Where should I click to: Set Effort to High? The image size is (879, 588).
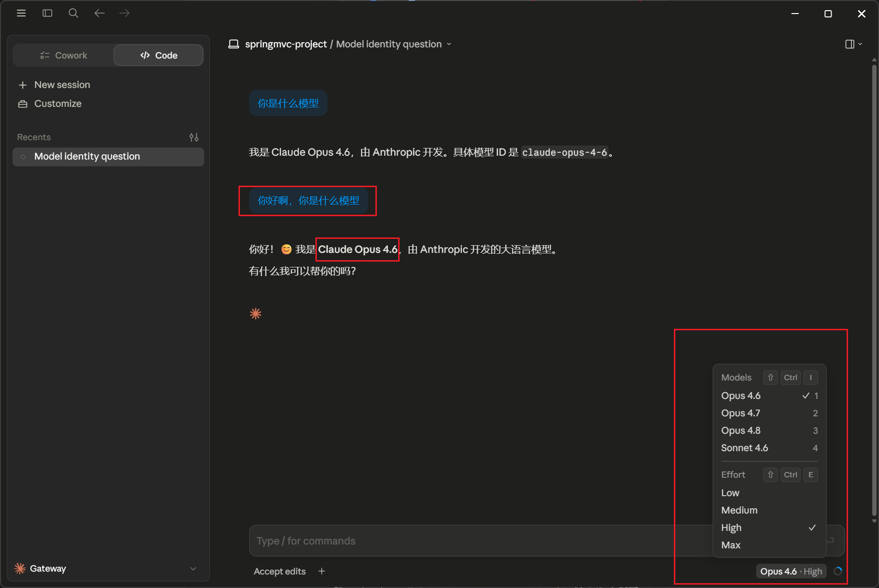point(769,528)
